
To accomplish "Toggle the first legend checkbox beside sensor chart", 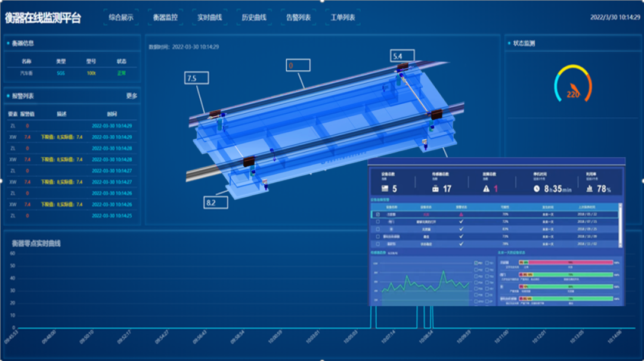I will point(475,263).
